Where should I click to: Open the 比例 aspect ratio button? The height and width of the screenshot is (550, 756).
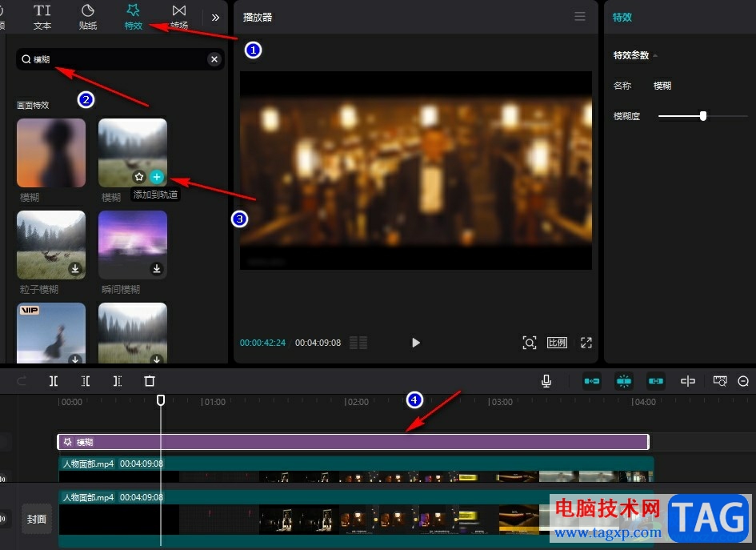[x=557, y=343]
